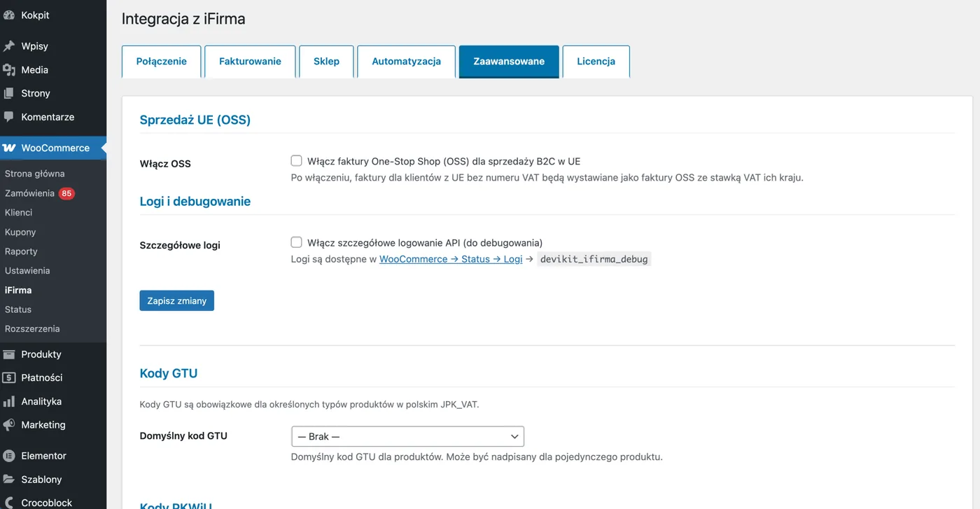The width and height of the screenshot is (980, 509).
Task: Click the Kokpit dashboard icon
Action: 9,15
